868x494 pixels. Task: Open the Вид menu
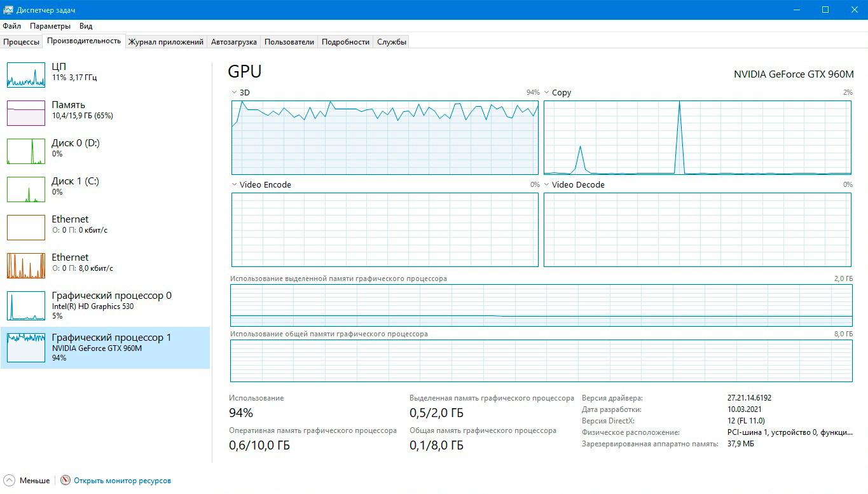coord(86,26)
